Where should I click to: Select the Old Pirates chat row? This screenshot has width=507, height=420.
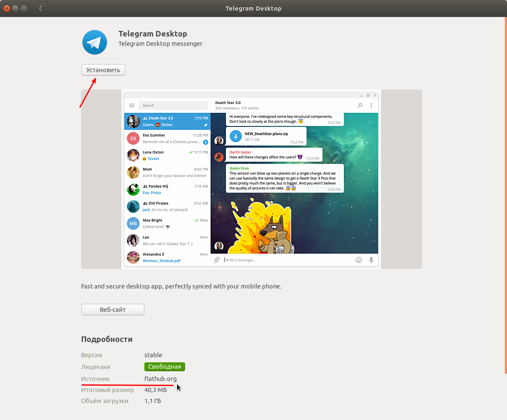(167, 207)
